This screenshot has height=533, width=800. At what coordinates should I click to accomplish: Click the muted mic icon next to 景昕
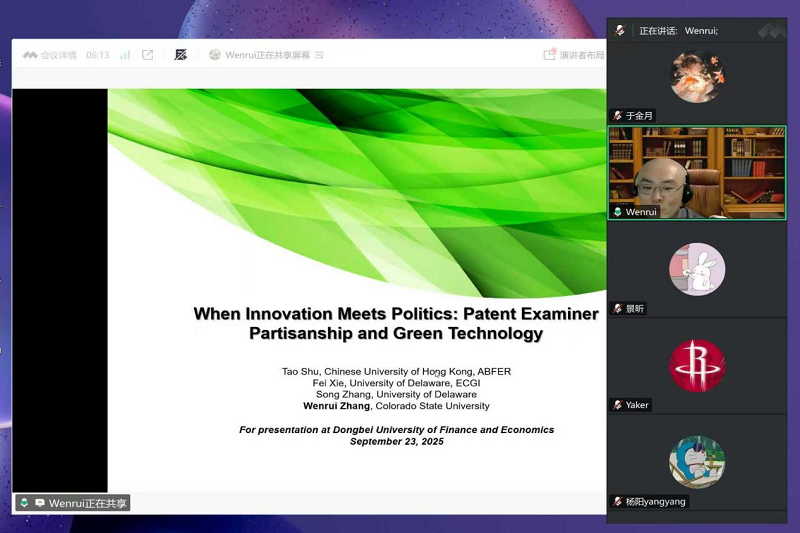tap(618, 309)
